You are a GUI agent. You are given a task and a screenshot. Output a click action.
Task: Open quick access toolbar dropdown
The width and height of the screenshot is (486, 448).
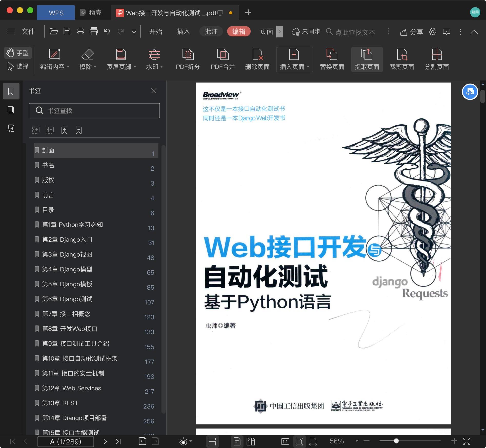(x=134, y=32)
